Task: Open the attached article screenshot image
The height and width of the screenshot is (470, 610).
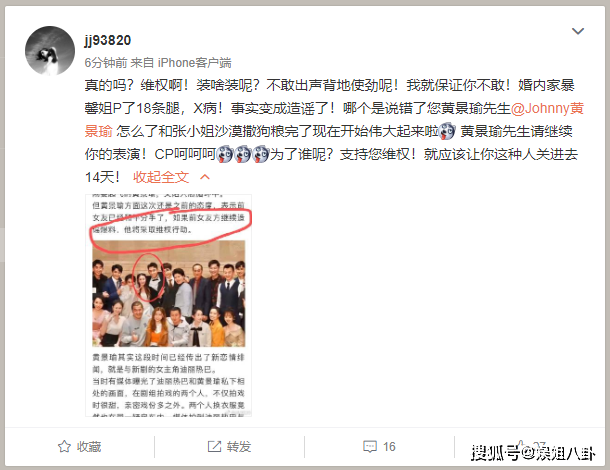Action: [168, 305]
